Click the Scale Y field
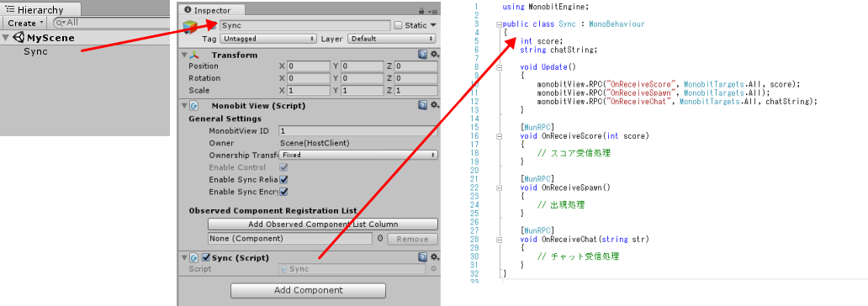The width and height of the screenshot is (868, 306). (362, 90)
